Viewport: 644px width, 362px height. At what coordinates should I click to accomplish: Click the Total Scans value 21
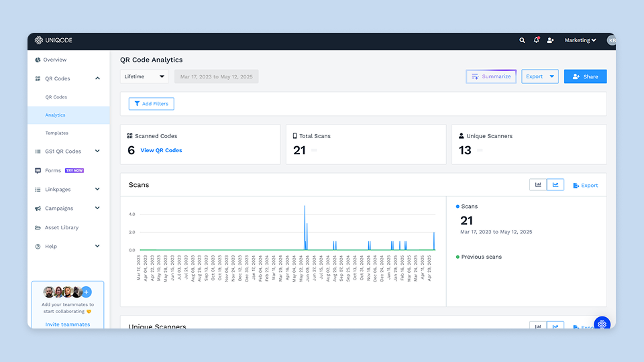tap(299, 151)
